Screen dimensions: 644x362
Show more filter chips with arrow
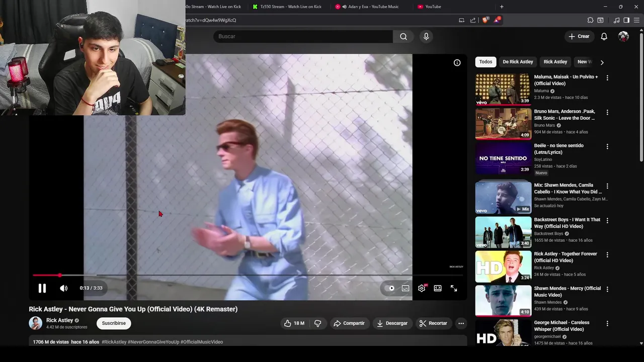tap(602, 62)
